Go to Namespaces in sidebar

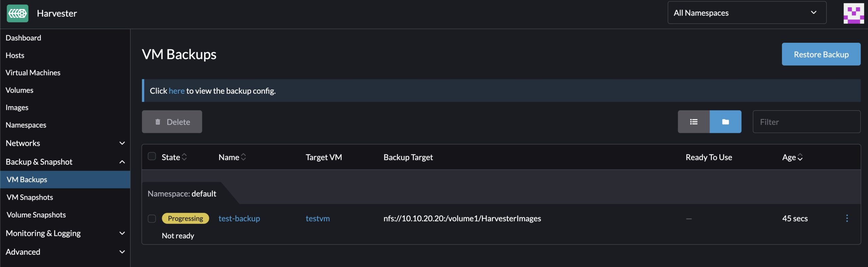(x=26, y=125)
